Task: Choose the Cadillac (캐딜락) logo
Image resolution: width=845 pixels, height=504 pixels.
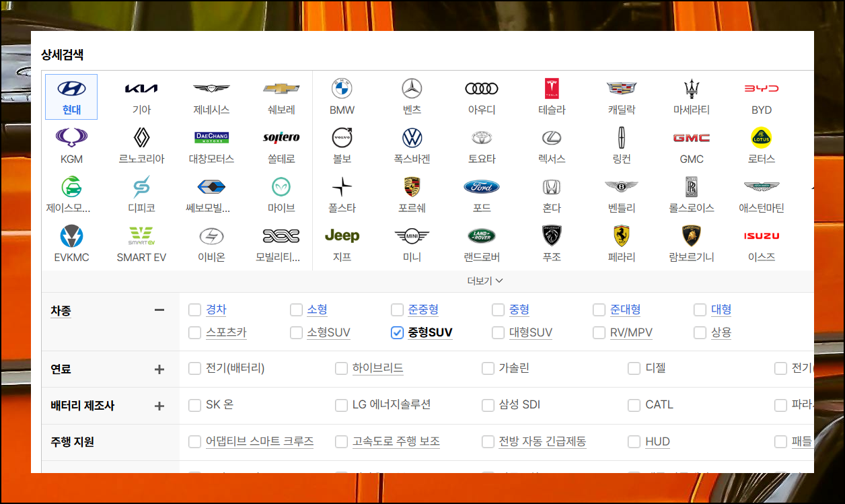Action: click(x=622, y=88)
